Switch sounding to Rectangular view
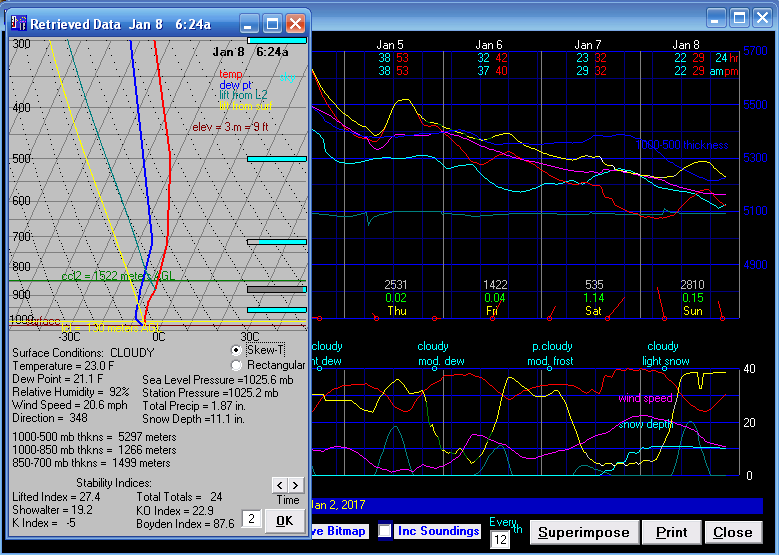Viewport: 779px width, 555px height. coord(236,365)
